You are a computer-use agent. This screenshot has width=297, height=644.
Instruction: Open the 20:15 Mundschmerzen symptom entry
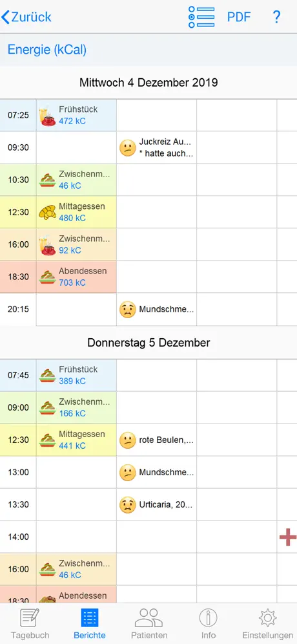(x=156, y=309)
